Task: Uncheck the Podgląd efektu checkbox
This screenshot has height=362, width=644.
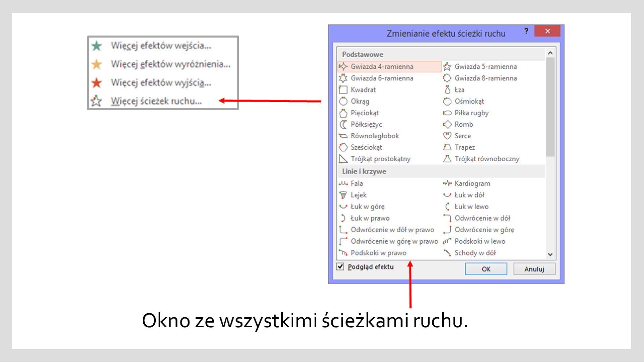Action: [340, 266]
